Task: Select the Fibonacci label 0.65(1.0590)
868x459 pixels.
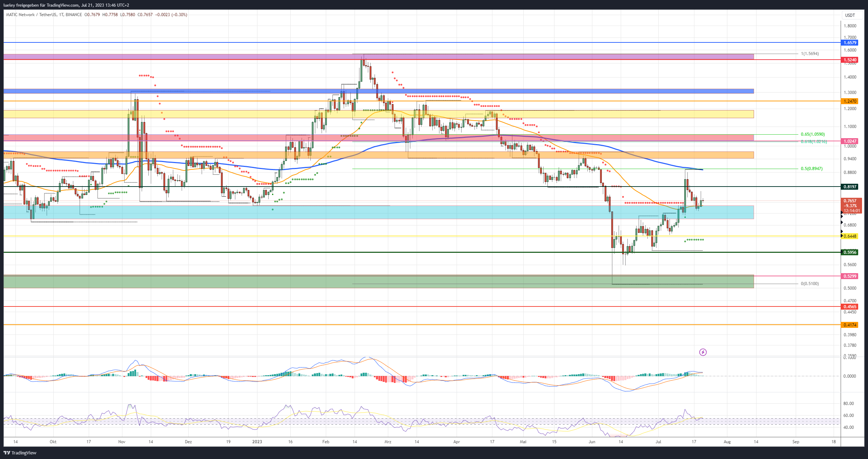Action: pos(813,134)
